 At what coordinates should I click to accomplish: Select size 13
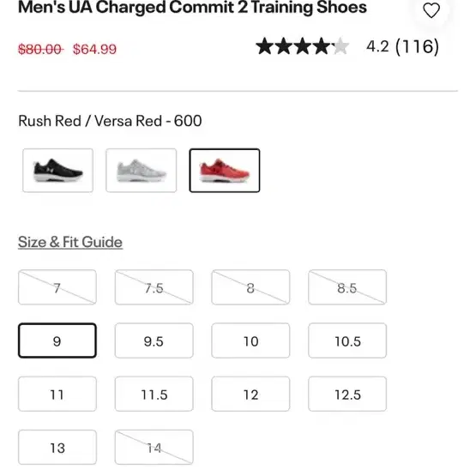(x=57, y=447)
